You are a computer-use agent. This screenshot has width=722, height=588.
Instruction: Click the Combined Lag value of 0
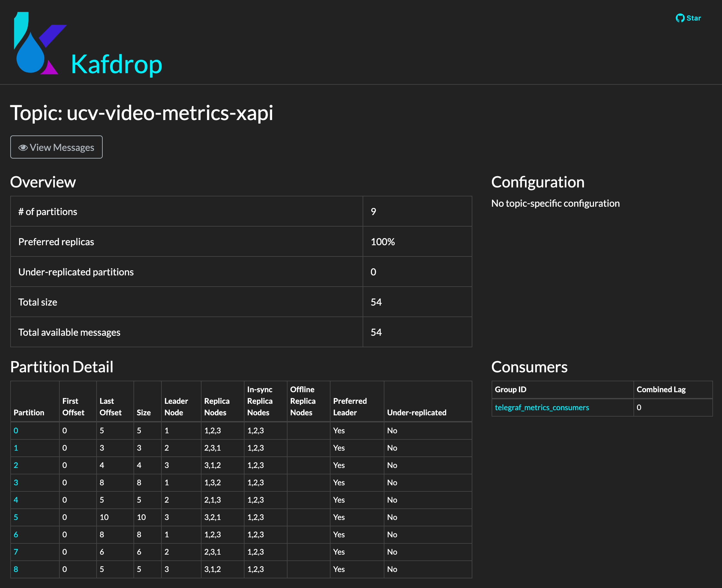[639, 408]
